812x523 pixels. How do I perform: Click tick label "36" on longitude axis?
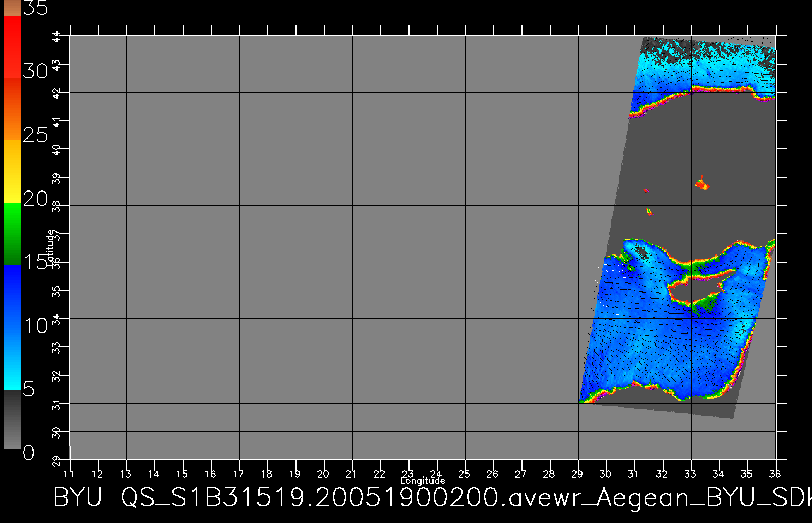click(x=775, y=474)
